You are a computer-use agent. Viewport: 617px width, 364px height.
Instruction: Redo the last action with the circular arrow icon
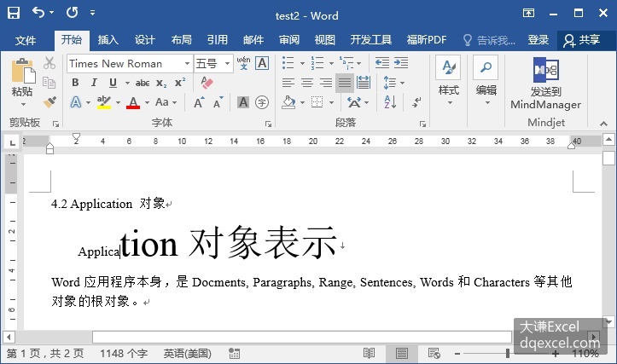pyautogui.click(x=72, y=13)
